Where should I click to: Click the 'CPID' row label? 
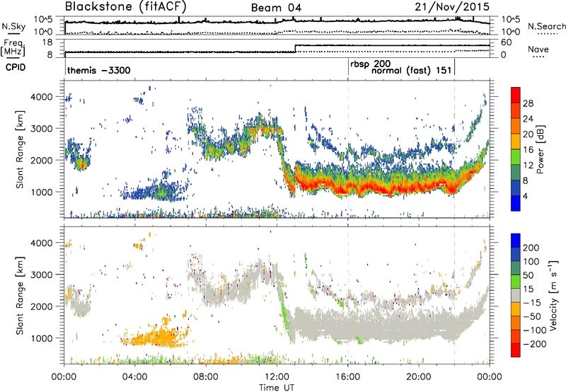pyautogui.click(x=16, y=67)
